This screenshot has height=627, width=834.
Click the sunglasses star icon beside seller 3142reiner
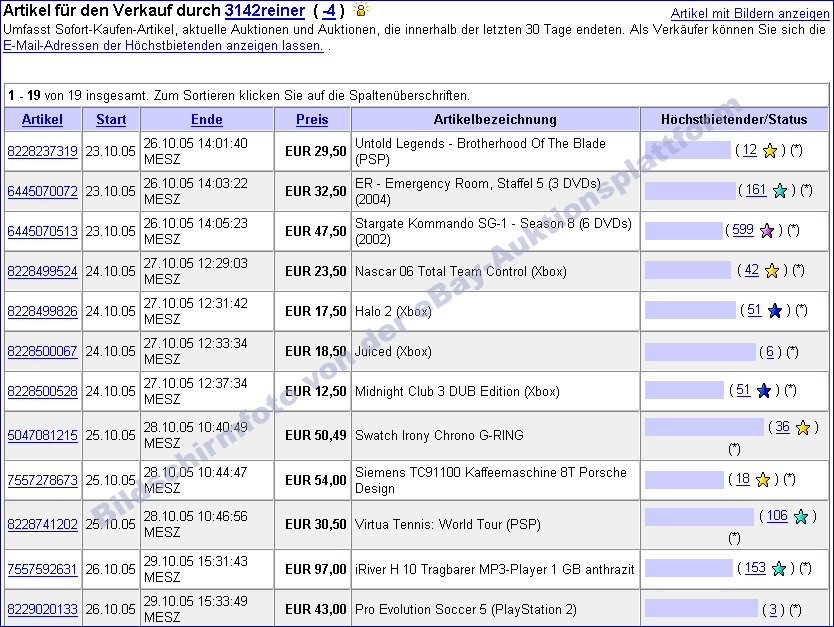361,10
